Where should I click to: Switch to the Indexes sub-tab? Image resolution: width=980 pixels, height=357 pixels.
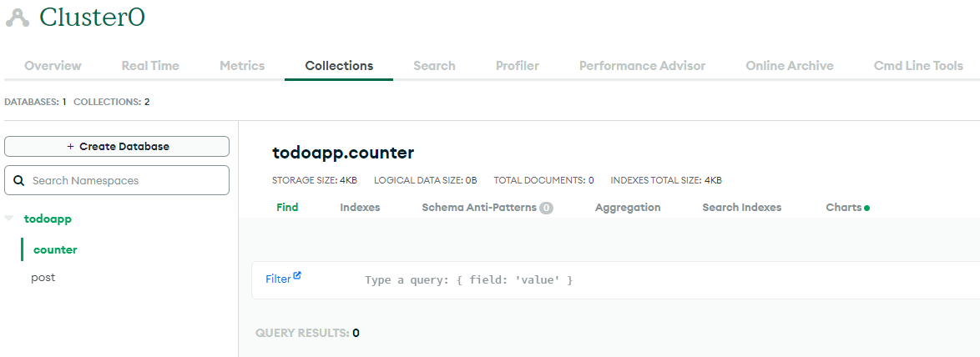coord(360,207)
